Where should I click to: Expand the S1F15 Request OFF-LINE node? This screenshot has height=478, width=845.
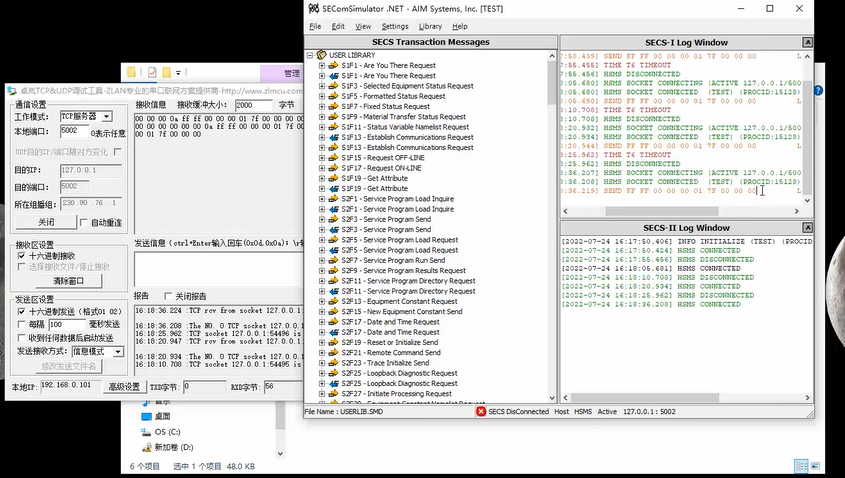pyautogui.click(x=322, y=157)
